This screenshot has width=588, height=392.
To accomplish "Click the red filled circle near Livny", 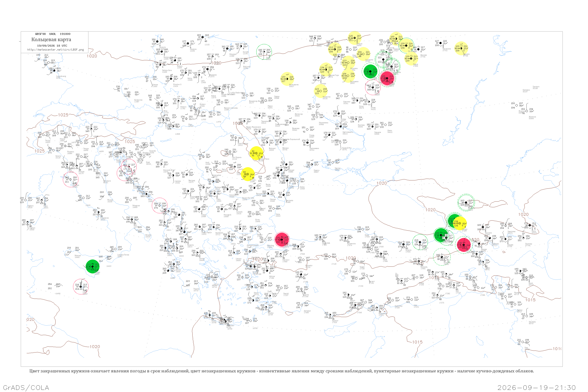I will coord(387,78).
